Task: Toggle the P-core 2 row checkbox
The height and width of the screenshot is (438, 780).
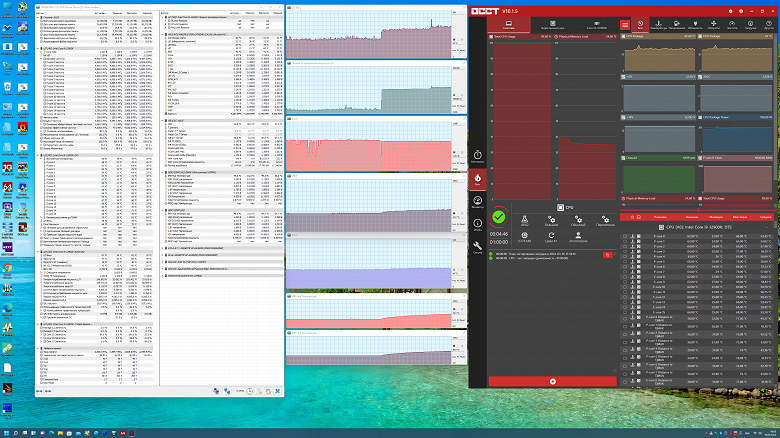Action: (625, 246)
